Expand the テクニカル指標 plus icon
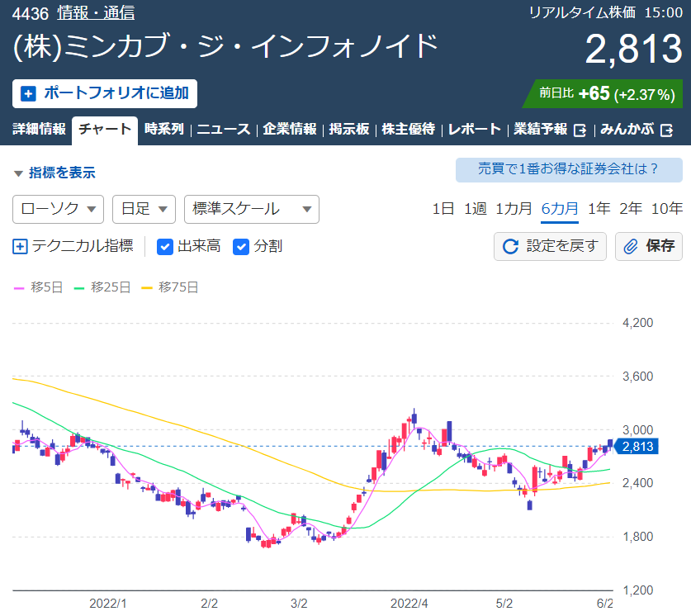This screenshot has width=691, height=616. click(20, 247)
